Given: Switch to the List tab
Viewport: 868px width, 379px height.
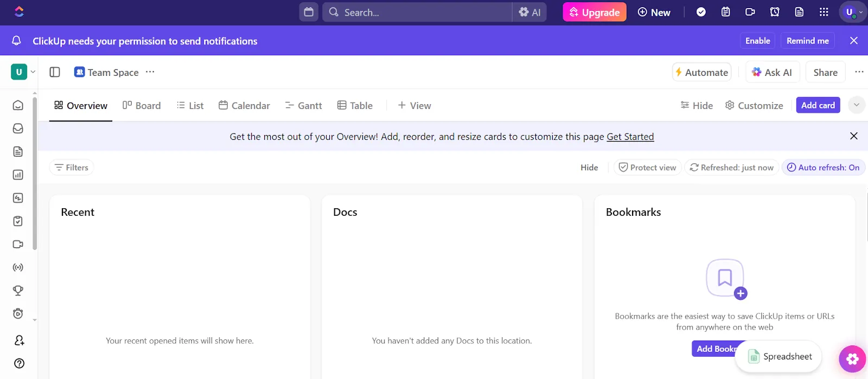Looking at the screenshot, I should click(x=190, y=105).
